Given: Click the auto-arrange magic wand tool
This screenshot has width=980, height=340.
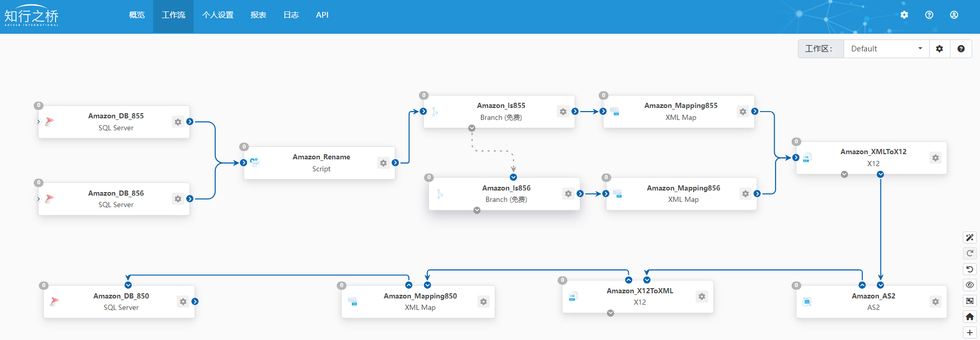Looking at the screenshot, I should [x=970, y=238].
